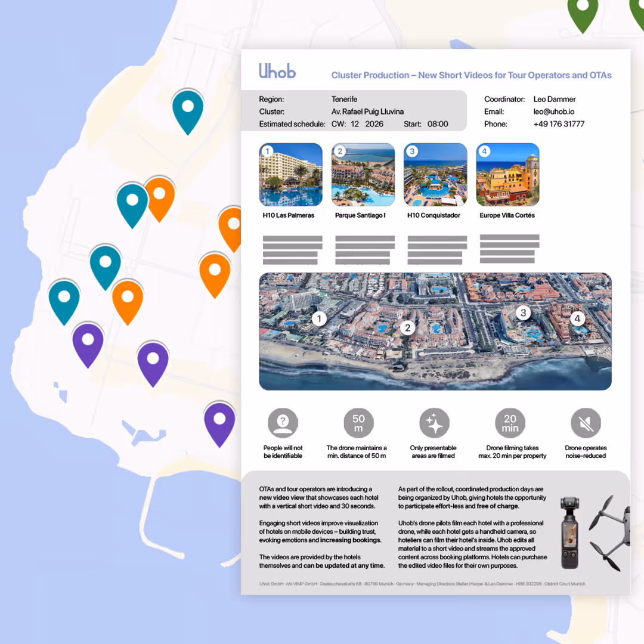
Task: Click the paragraph starting 'Uhob's drone pilots'
Action: [472, 544]
